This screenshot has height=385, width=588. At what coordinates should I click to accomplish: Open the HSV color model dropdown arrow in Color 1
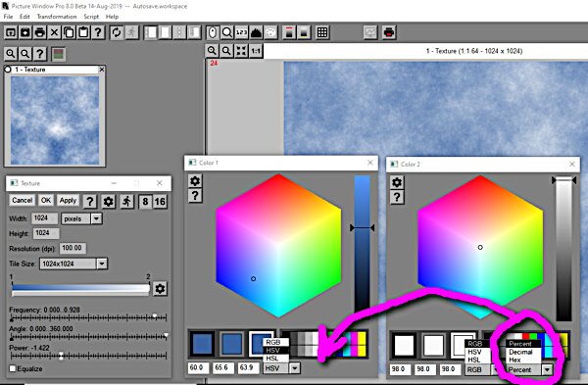point(295,368)
